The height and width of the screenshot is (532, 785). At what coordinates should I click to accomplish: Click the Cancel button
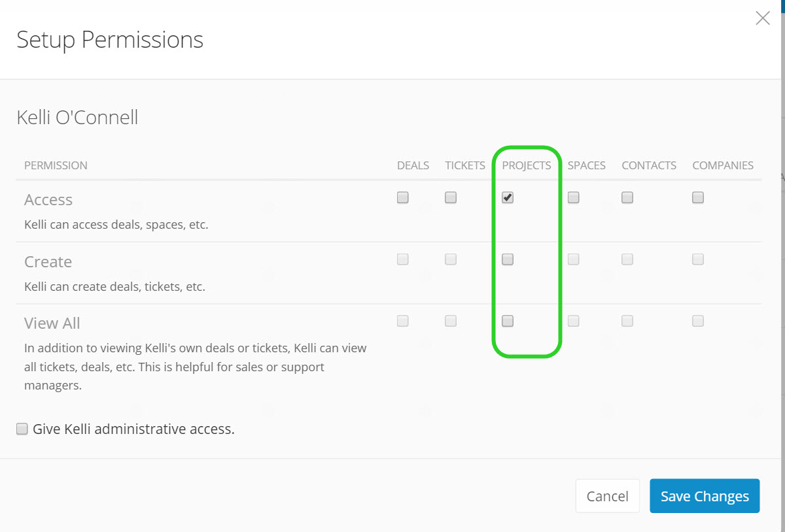(608, 496)
